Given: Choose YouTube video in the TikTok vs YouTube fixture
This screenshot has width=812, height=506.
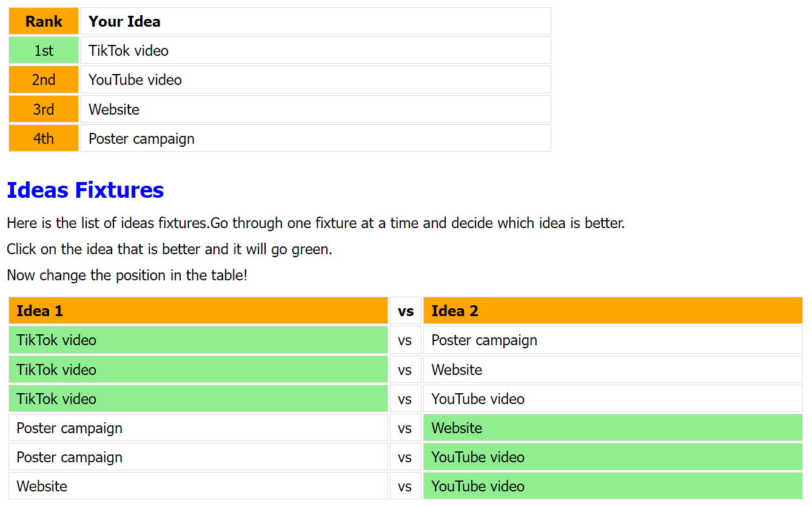Looking at the screenshot, I should 612,399.
